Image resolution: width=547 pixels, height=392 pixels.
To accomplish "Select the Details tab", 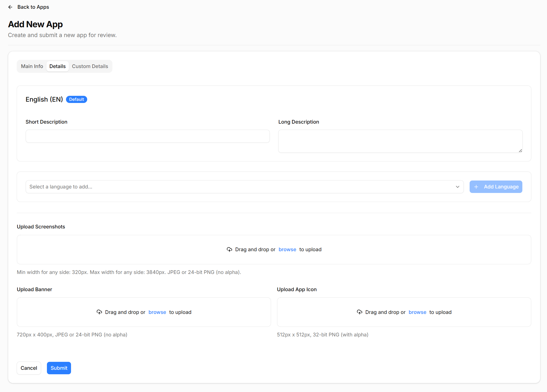I will point(58,66).
